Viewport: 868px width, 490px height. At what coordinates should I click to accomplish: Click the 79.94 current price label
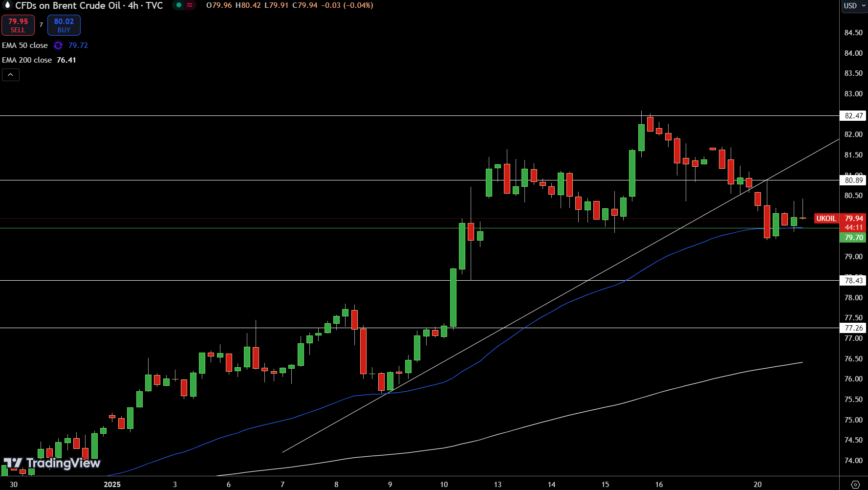tap(853, 219)
